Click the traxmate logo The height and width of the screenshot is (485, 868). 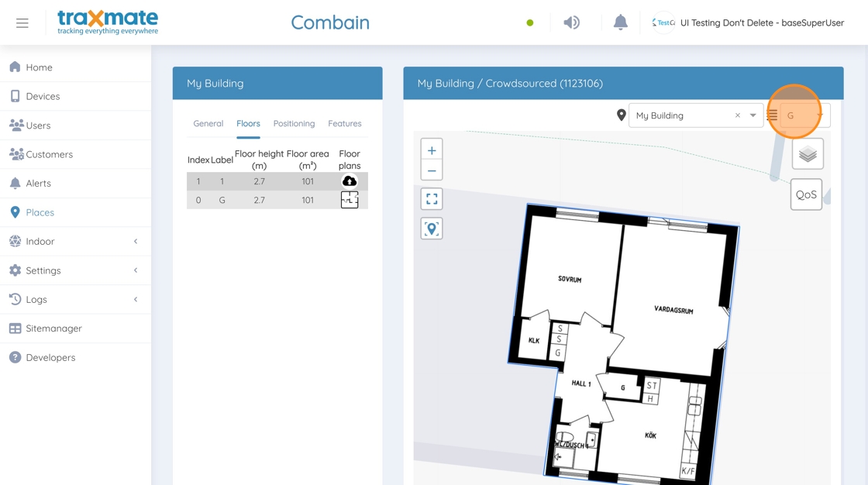tap(108, 22)
